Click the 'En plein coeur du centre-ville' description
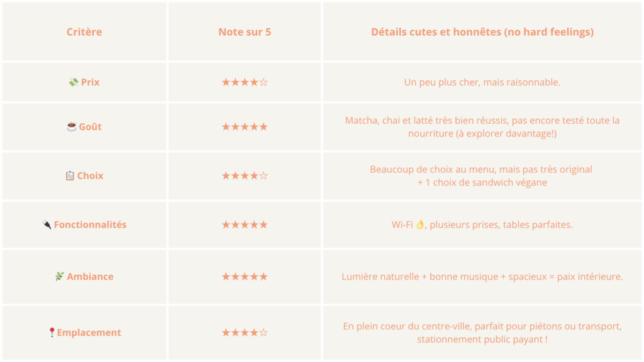The image size is (644, 362). click(482, 332)
